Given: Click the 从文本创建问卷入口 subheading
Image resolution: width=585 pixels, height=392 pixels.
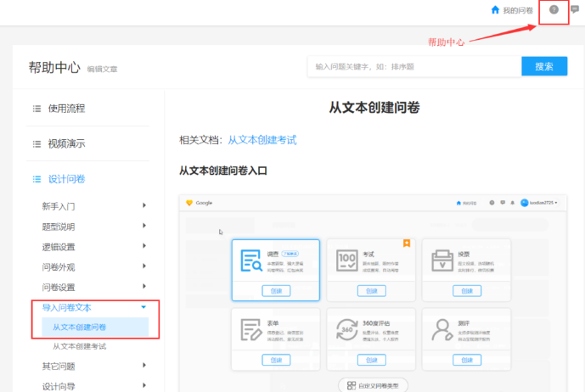Looking at the screenshot, I should tap(223, 171).
